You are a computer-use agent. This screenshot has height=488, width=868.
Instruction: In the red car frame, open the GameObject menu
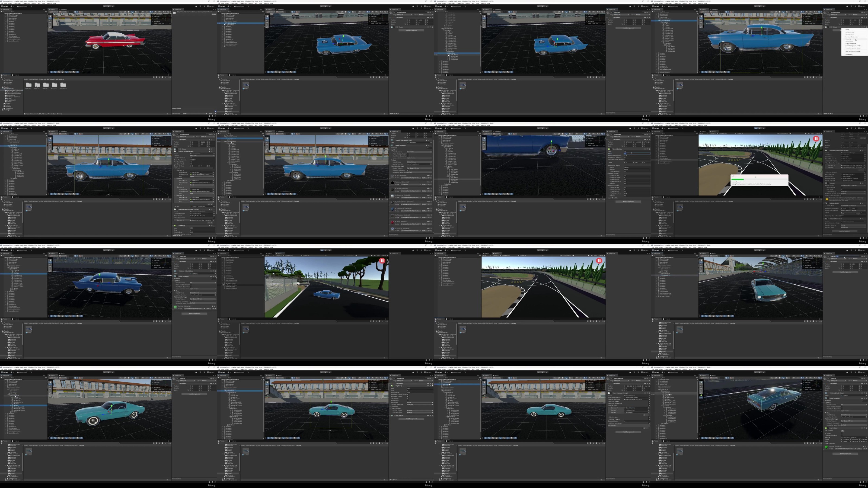17,3
